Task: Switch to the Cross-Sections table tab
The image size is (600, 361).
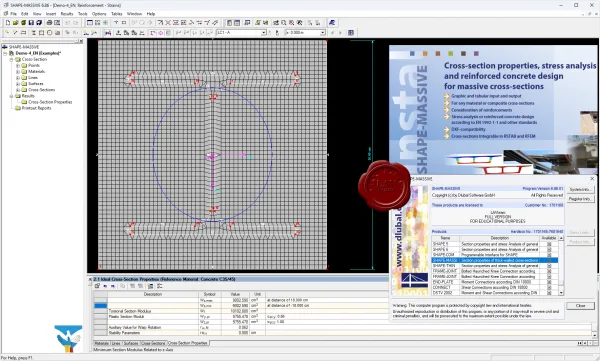Action: (153, 343)
